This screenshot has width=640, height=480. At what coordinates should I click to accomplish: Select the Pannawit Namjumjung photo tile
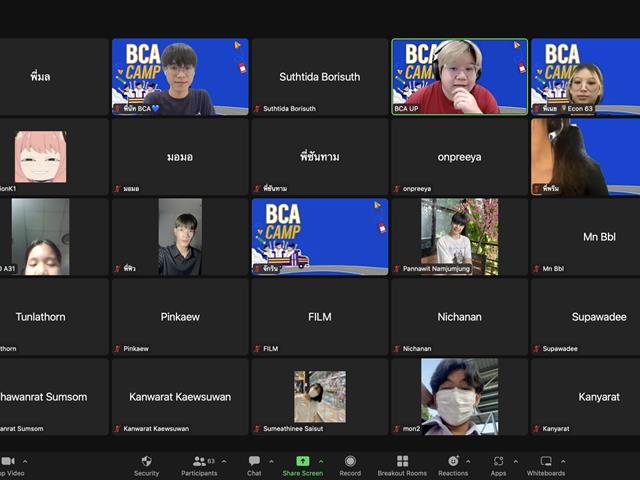pyautogui.click(x=460, y=237)
